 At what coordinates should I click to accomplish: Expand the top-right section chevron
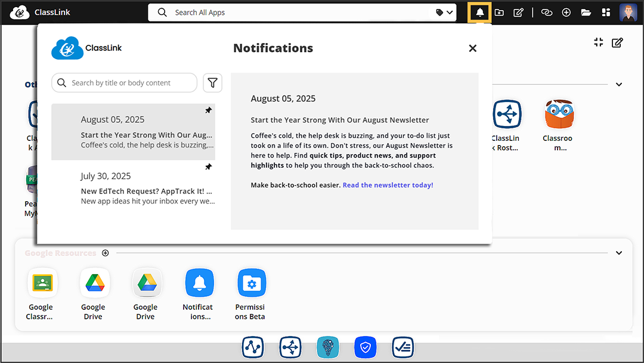pos(618,85)
